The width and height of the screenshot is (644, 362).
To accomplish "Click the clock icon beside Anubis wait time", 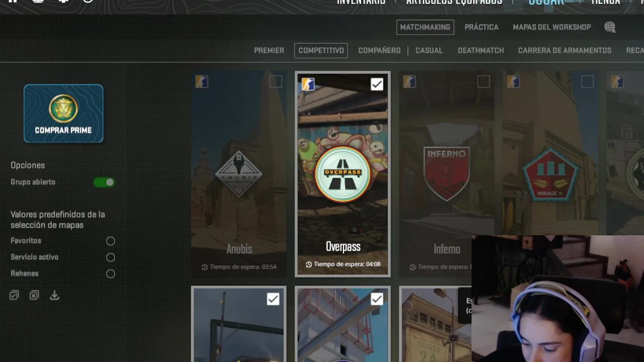I will click(205, 267).
